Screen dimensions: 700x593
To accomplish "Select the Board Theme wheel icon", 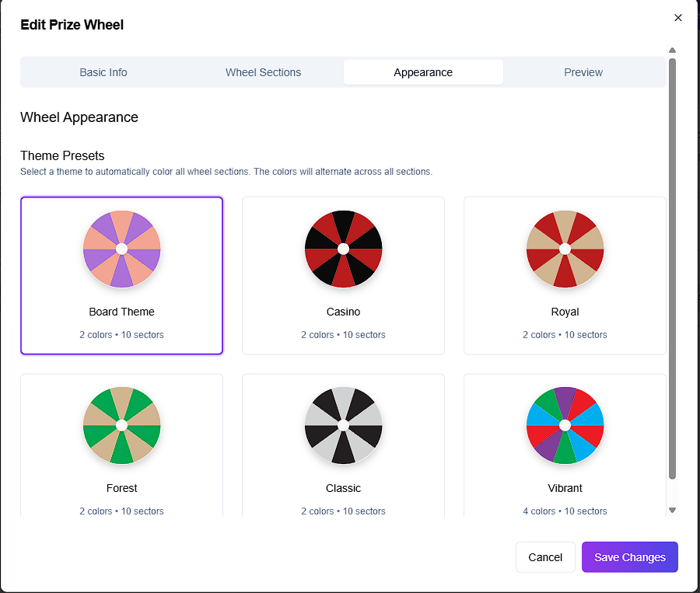I will click(x=121, y=249).
